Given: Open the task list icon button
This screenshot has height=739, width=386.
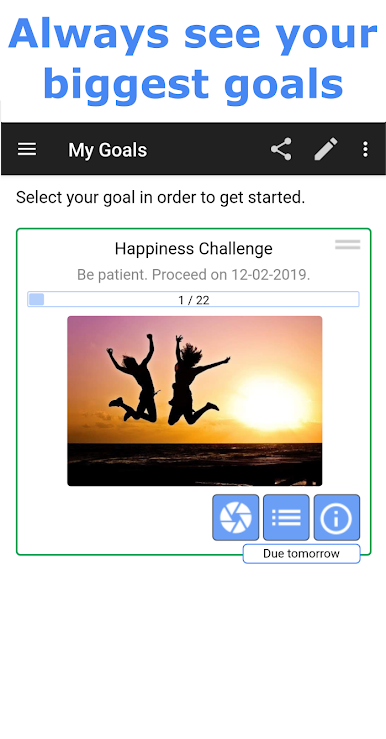Looking at the screenshot, I should click(x=286, y=517).
